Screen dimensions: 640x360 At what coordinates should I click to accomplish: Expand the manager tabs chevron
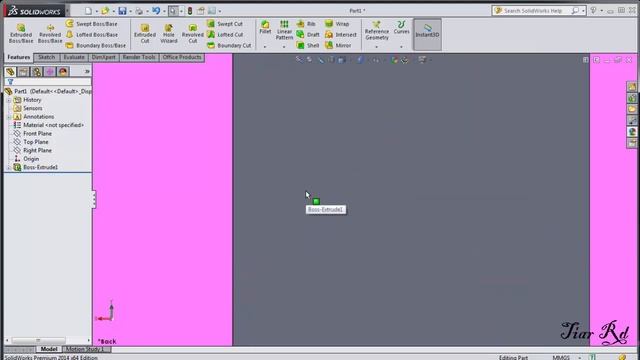pyautogui.click(x=87, y=71)
